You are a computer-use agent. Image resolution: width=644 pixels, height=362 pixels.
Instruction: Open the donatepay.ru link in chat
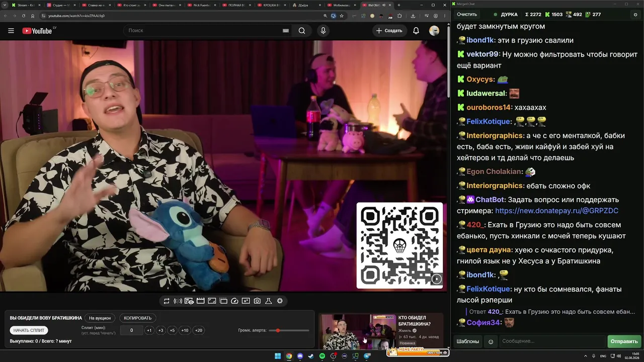coord(556,211)
